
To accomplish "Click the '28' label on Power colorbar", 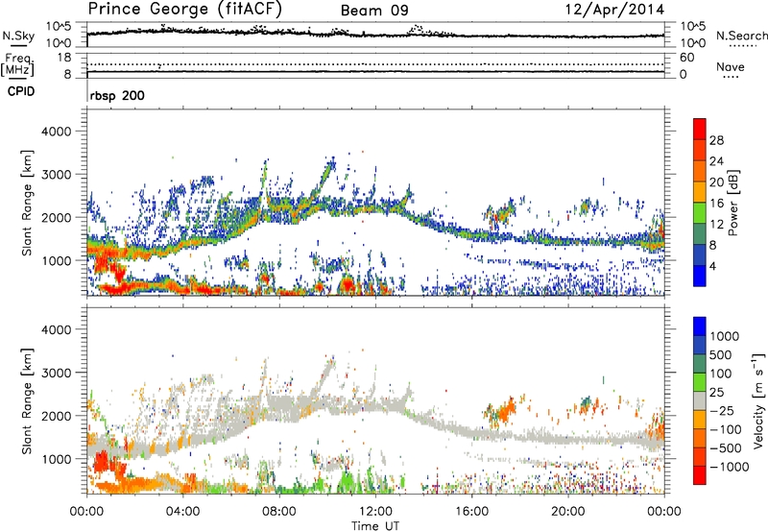I will [716, 140].
